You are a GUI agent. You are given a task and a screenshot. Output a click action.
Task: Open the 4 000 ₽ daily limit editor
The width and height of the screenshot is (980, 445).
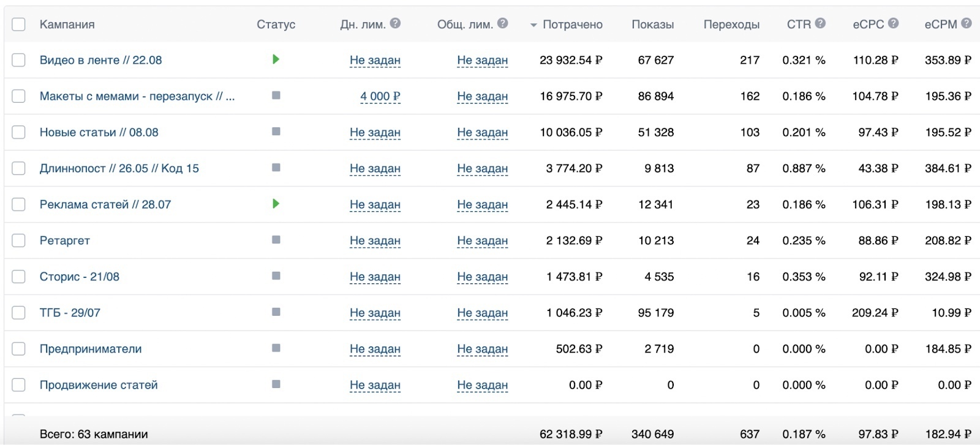[x=380, y=96]
